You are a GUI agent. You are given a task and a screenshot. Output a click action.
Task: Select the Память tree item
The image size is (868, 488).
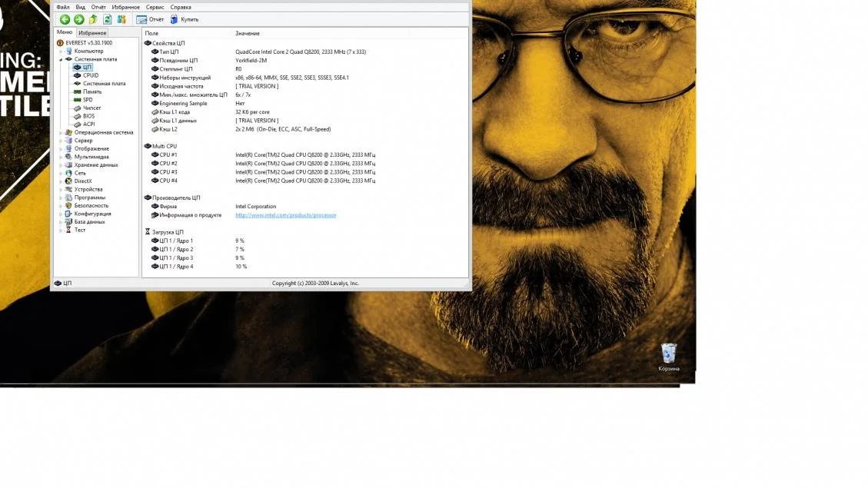[92, 92]
